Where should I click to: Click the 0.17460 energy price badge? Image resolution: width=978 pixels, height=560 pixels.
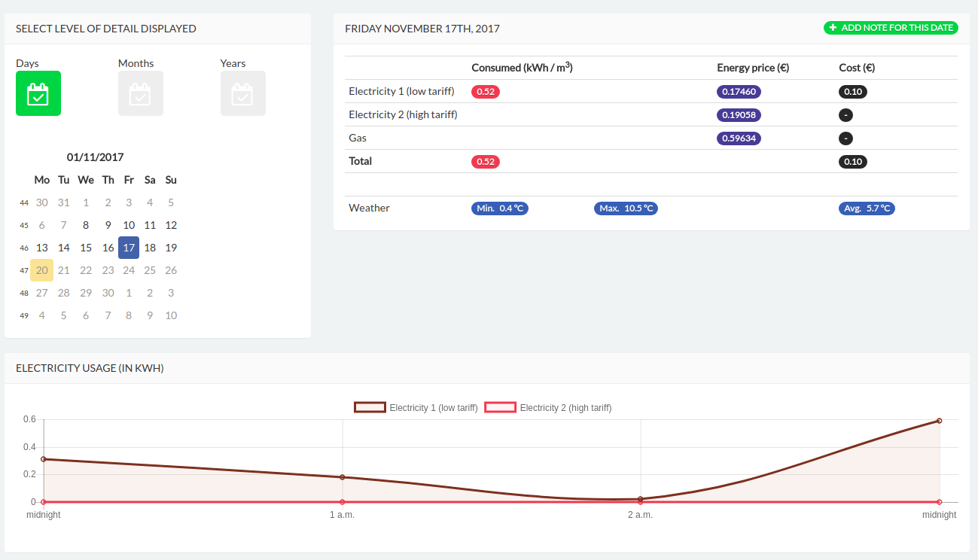coord(739,92)
